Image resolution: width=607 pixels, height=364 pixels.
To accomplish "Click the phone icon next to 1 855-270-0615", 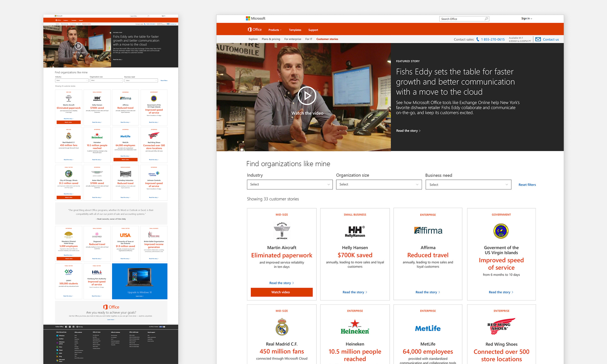I will [x=478, y=39].
